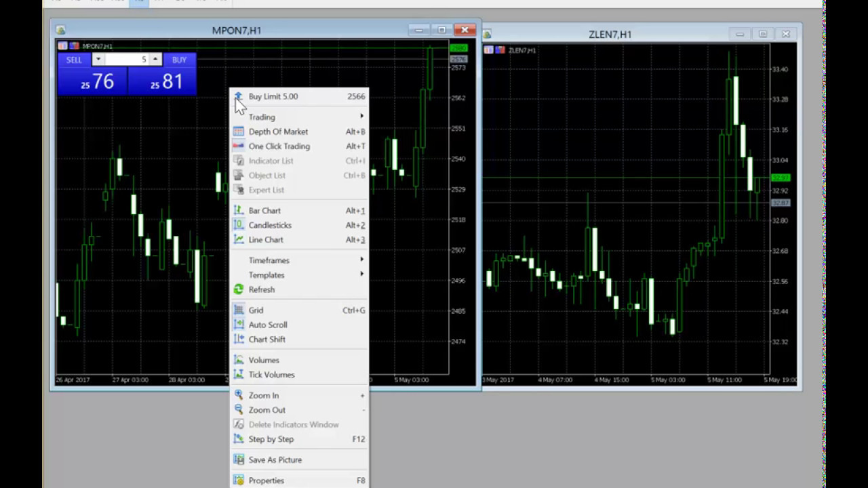
Task: Click the ZLEN7,H1 window title text
Action: [610, 35]
